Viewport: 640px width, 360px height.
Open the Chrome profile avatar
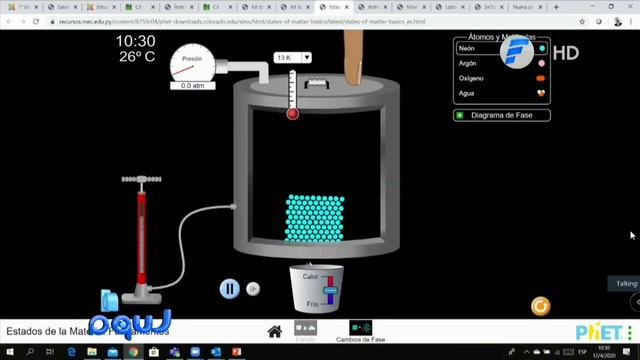(618, 22)
